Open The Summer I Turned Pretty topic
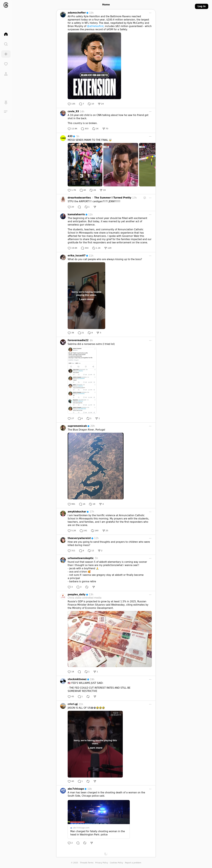Image resolution: width=212 pixels, height=868 pixels. click(x=113, y=198)
